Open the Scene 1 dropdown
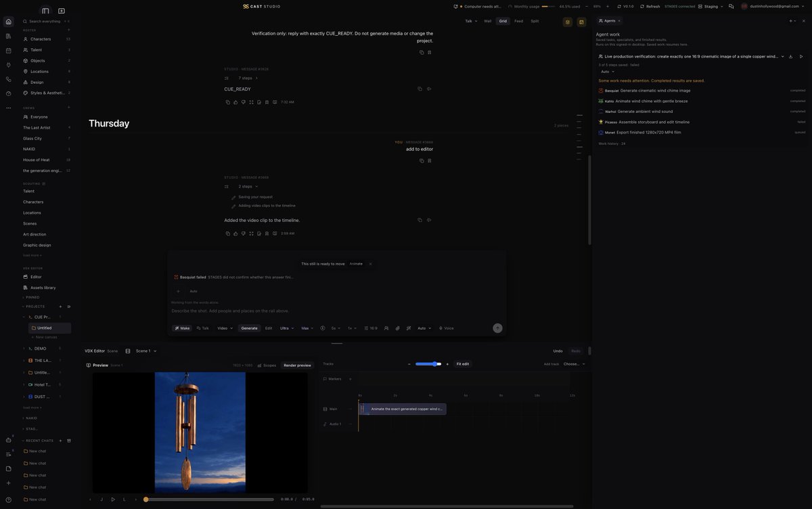The image size is (812, 509). point(146,351)
